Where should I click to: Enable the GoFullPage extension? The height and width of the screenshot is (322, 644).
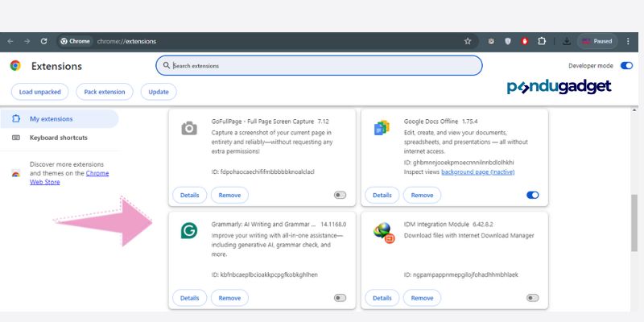[340, 195]
